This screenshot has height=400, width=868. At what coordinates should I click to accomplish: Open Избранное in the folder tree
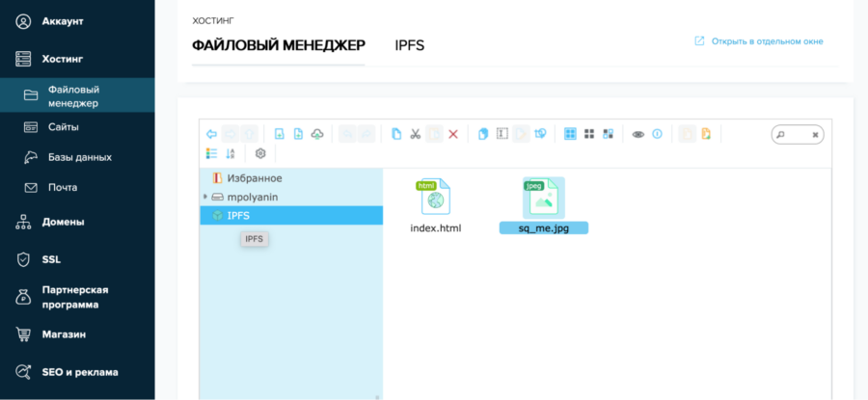tap(254, 178)
